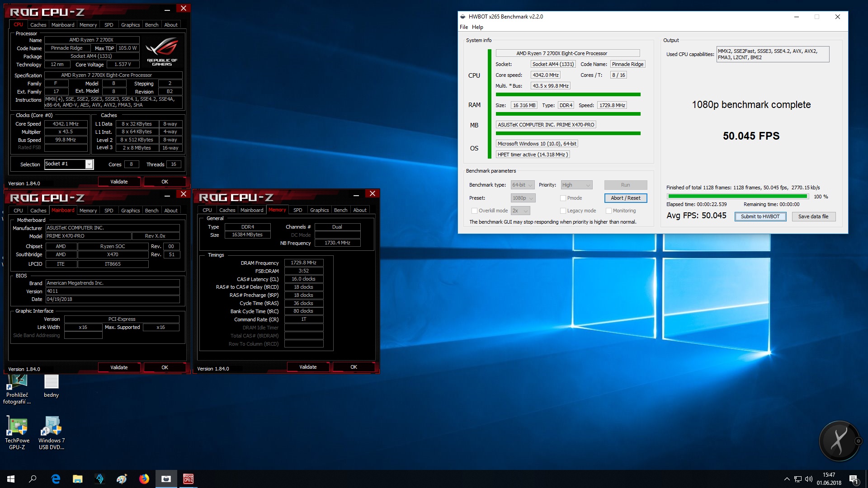Image resolution: width=868 pixels, height=488 pixels.
Task: Open Prohlížeč fotografií desktop shortcut
Action: pyautogui.click(x=17, y=389)
